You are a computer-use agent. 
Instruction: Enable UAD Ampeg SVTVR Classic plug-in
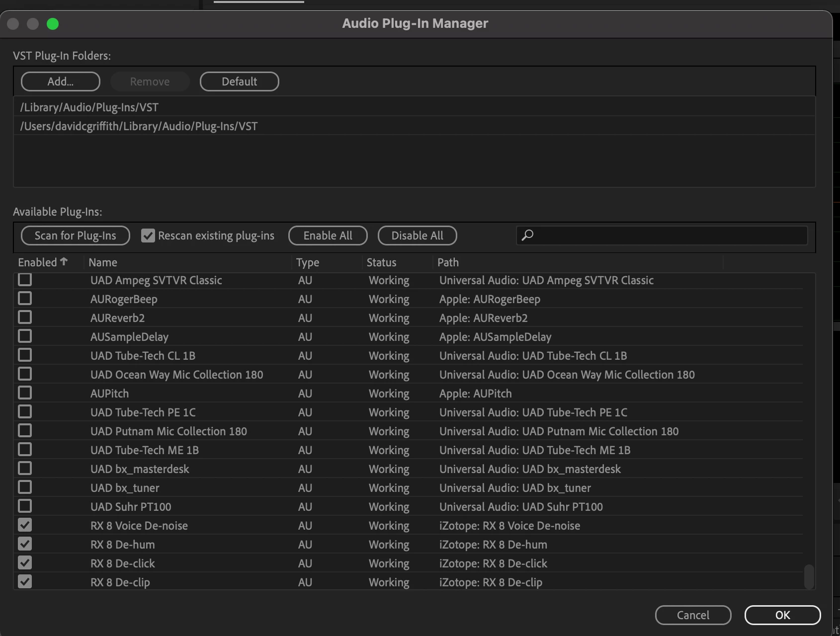click(x=25, y=280)
